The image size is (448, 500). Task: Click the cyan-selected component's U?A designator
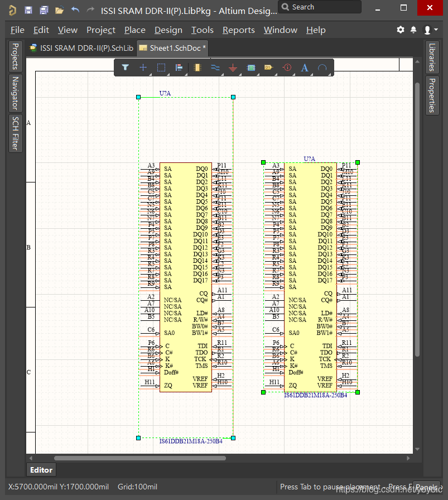click(x=165, y=93)
